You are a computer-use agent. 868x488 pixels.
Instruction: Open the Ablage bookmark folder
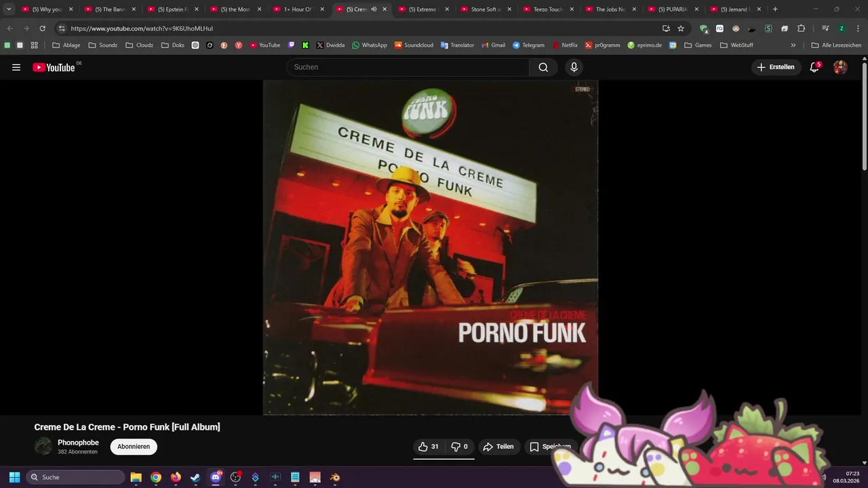(x=66, y=45)
